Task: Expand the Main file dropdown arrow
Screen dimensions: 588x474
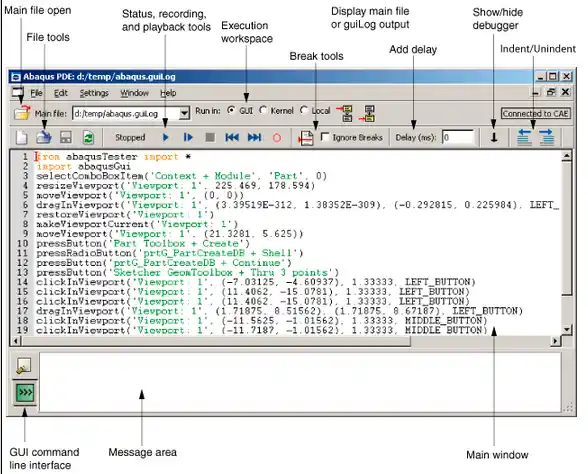Action: pyautogui.click(x=184, y=113)
